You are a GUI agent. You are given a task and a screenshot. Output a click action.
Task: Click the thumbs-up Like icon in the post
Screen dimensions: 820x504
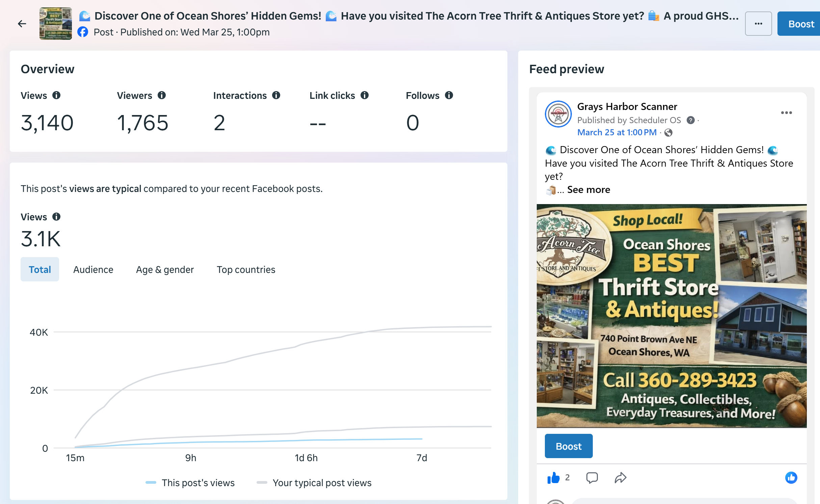tap(553, 478)
